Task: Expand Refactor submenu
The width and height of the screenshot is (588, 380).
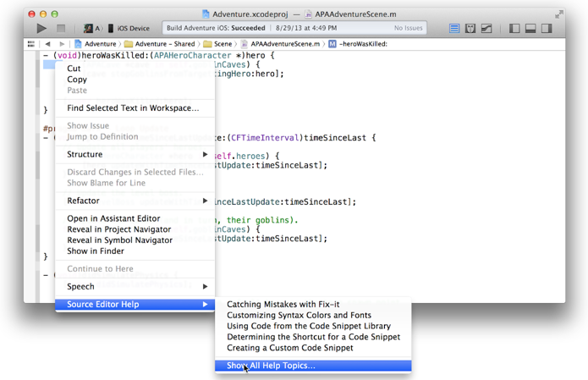Action: [x=135, y=201]
